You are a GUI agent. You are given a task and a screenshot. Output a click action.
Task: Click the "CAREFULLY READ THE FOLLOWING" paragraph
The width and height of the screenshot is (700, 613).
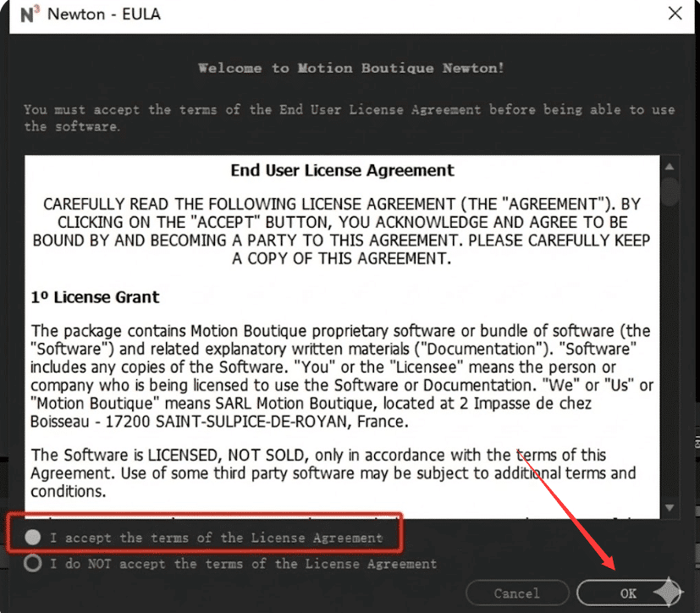point(342,231)
